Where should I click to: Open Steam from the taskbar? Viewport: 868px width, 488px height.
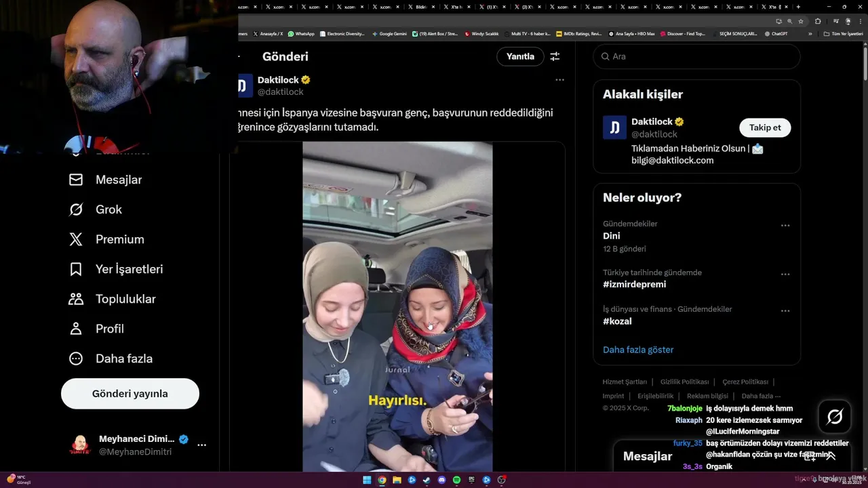pyautogui.click(x=427, y=480)
